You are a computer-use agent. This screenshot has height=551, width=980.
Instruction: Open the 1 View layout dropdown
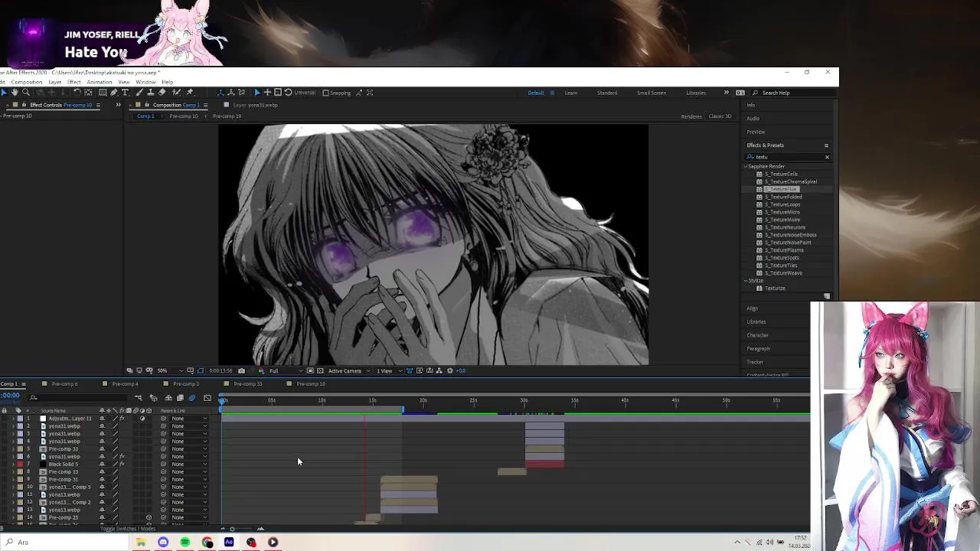pos(389,370)
